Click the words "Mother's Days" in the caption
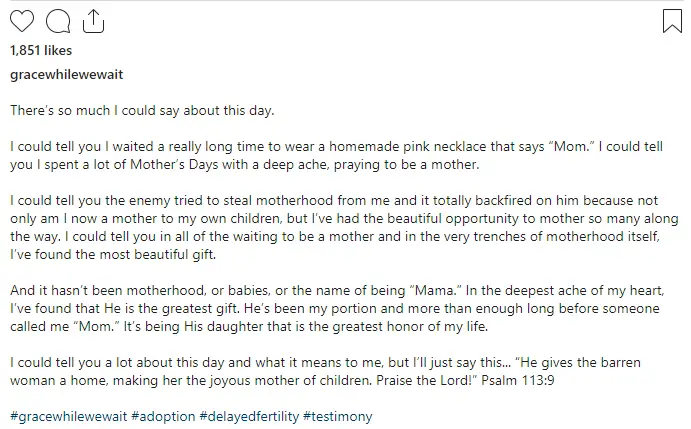The height and width of the screenshot is (429, 691). click(174, 164)
